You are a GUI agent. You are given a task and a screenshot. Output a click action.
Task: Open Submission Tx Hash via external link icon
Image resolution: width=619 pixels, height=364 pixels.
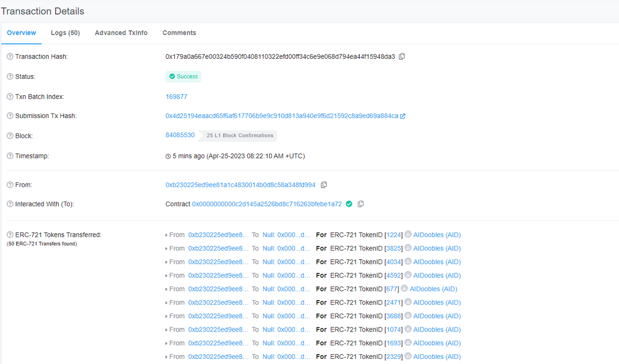click(x=404, y=115)
